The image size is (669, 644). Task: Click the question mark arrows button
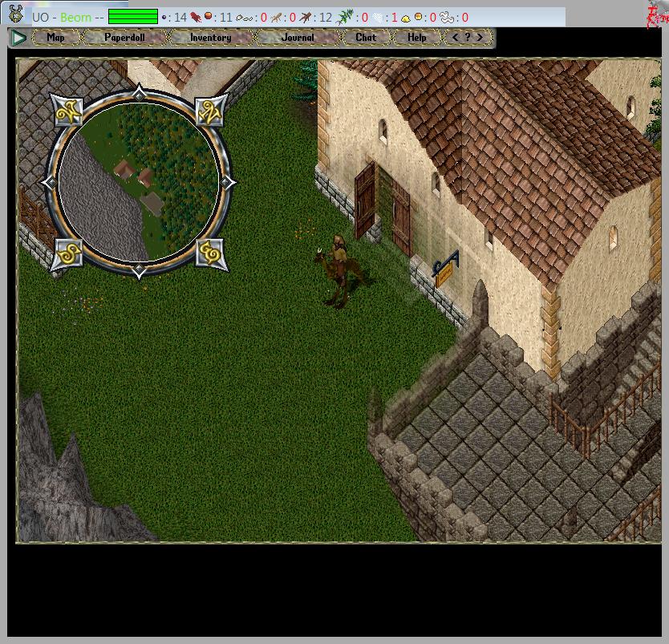pyautogui.click(x=468, y=38)
